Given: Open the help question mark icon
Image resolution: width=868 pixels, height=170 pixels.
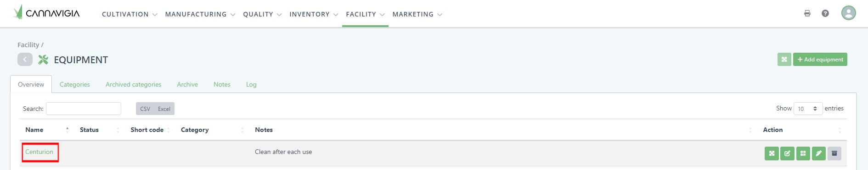Looking at the screenshot, I should click(825, 13).
